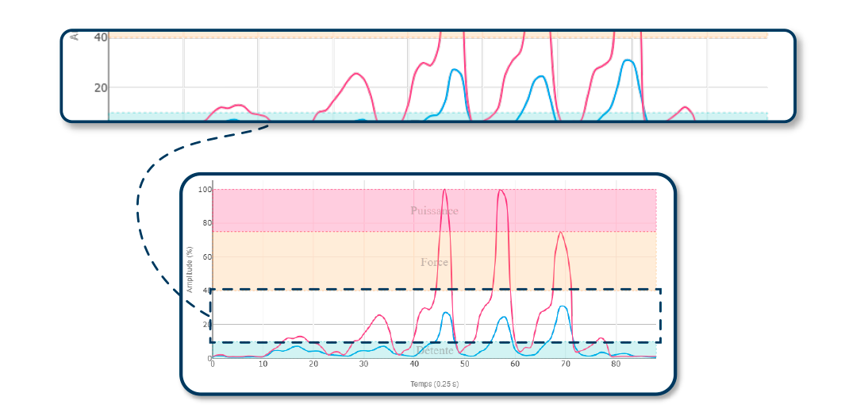This screenshot has height=420, width=868.
Task: Click the x-axis tick labeled 60
Action: pos(515,364)
